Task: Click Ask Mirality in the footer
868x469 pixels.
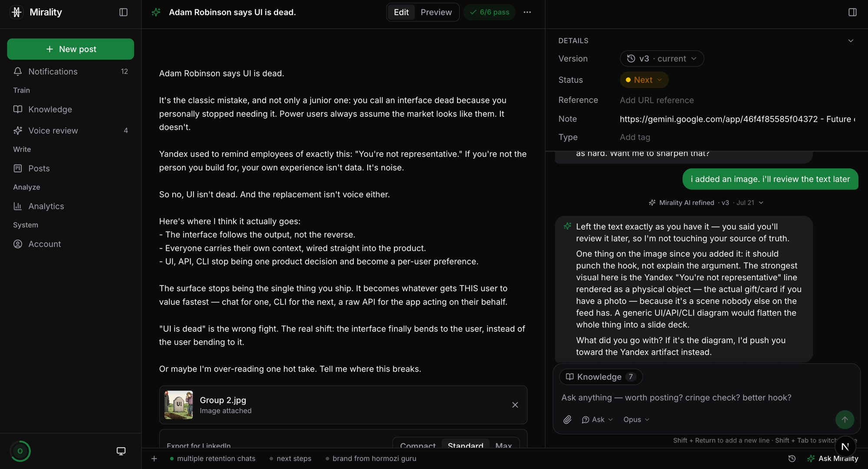Action: coord(832,458)
